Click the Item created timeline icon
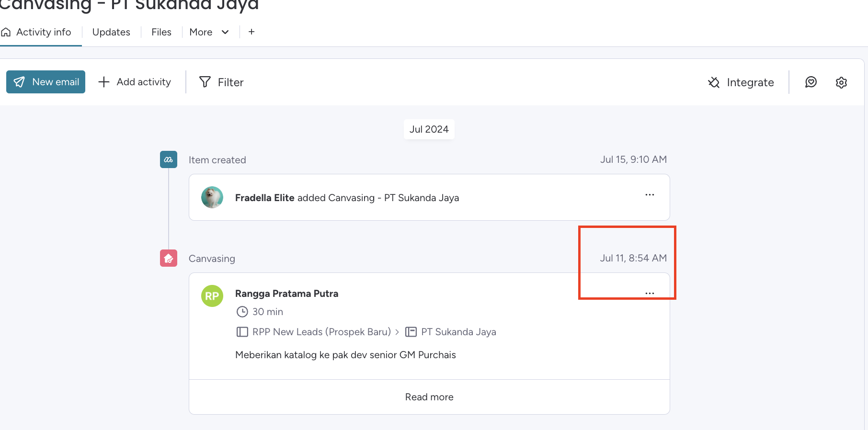This screenshot has width=868, height=430. click(169, 159)
